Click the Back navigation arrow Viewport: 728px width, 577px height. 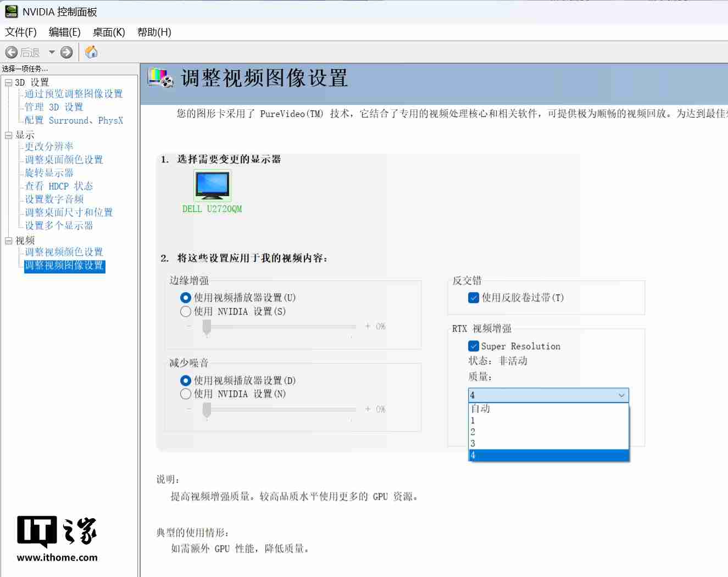pos(12,52)
